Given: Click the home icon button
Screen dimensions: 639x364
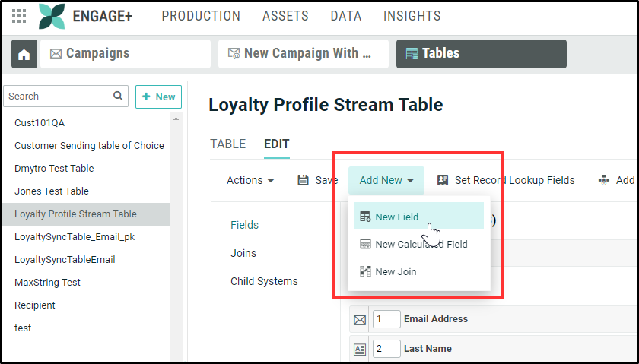Looking at the screenshot, I should point(24,54).
